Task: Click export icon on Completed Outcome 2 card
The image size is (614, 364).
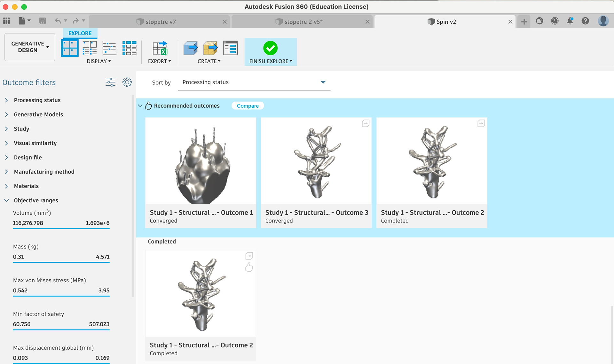Action: click(249, 256)
